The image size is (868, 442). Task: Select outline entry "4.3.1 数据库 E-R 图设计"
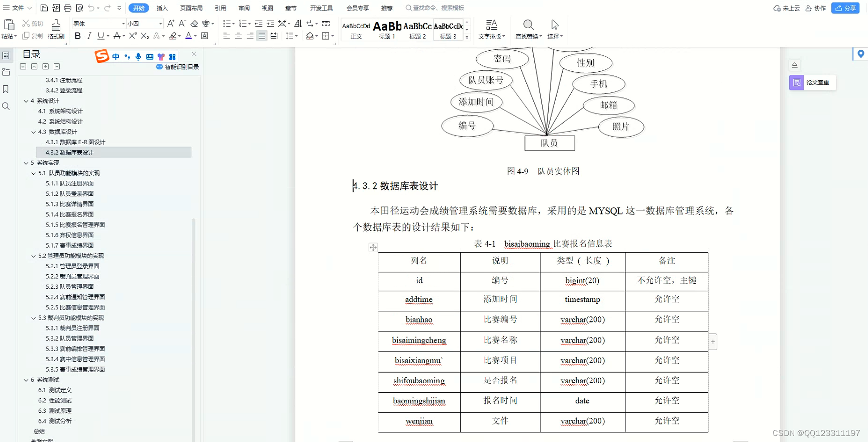pyautogui.click(x=75, y=142)
